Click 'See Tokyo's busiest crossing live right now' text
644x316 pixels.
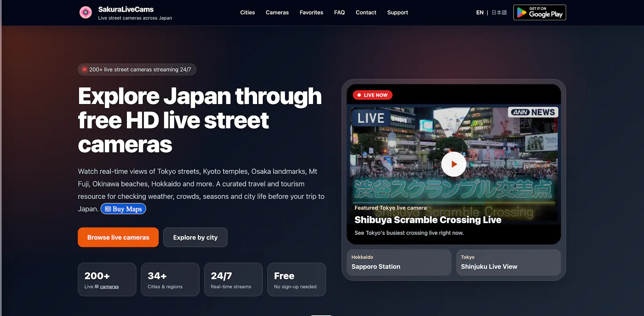tap(409, 233)
